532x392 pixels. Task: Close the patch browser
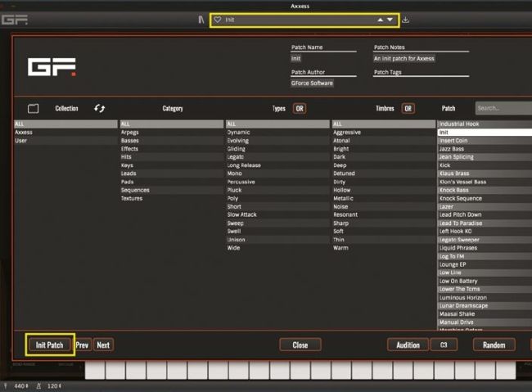tap(300, 345)
